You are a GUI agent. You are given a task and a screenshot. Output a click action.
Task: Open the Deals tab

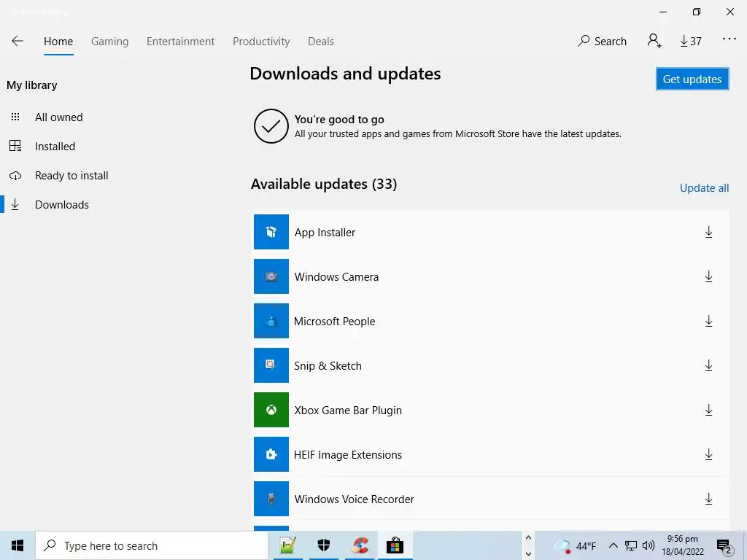pyautogui.click(x=321, y=42)
